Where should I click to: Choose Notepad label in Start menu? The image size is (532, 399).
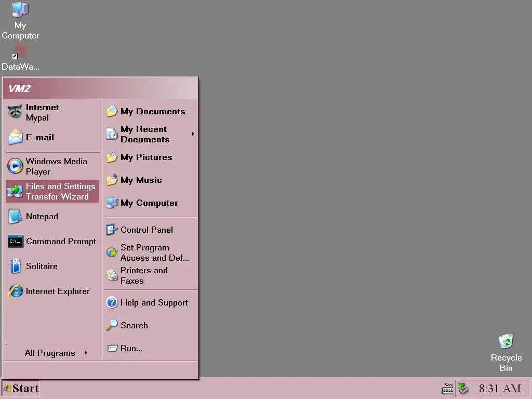tap(42, 216)
